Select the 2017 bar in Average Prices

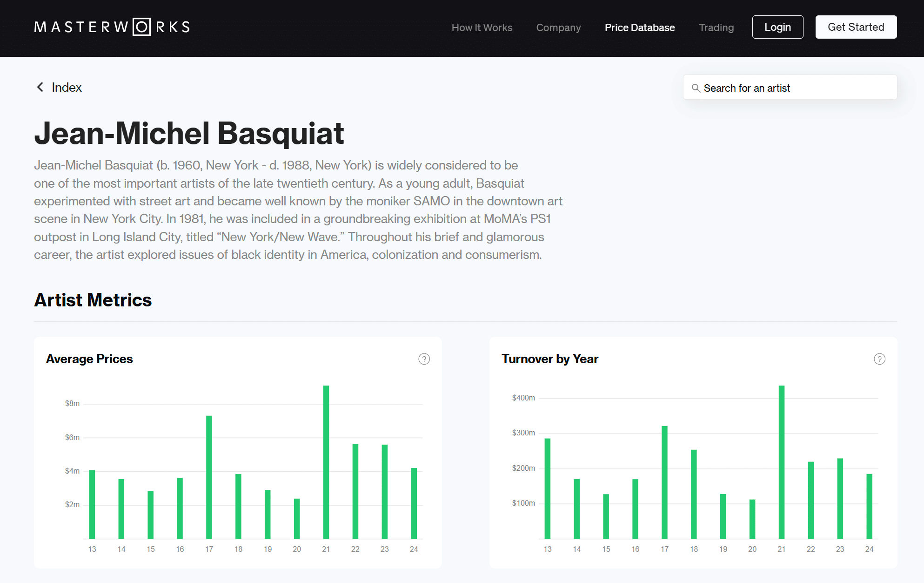point(209,477)
